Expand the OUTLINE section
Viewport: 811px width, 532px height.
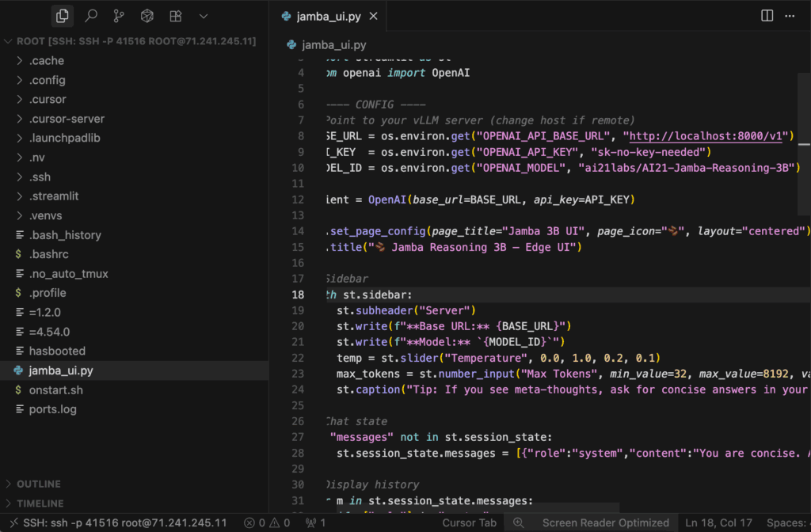tap(40, 484)
